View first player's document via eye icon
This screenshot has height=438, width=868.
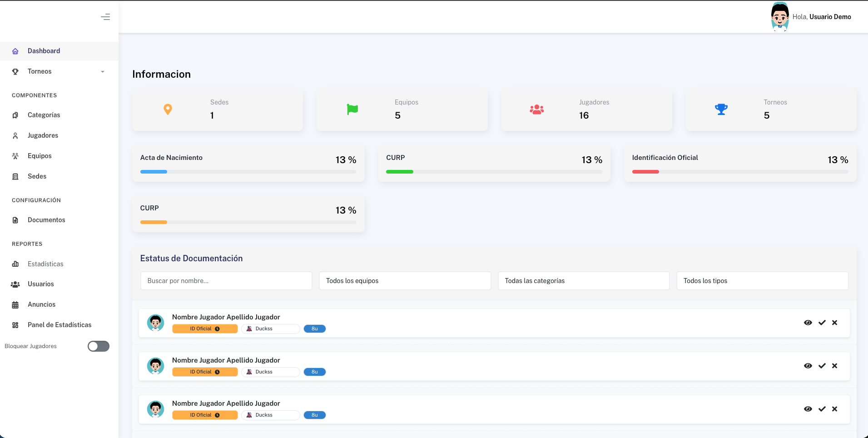pos(808,323)
